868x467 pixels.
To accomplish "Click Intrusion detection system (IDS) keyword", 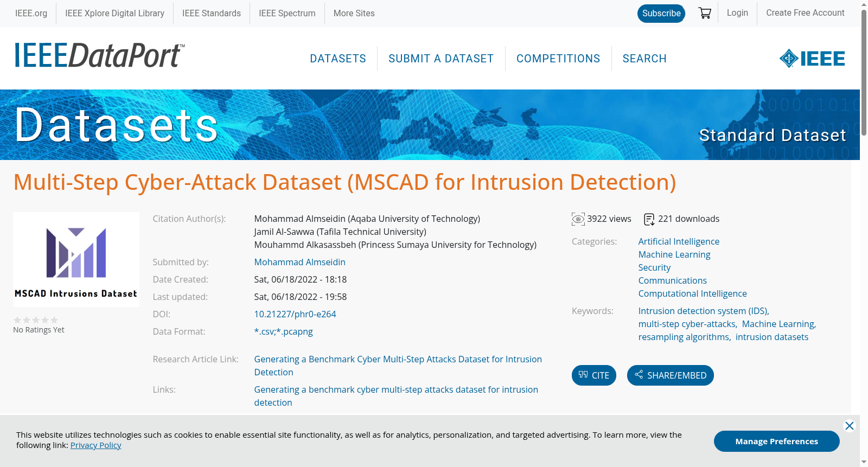I will point(703,311).
